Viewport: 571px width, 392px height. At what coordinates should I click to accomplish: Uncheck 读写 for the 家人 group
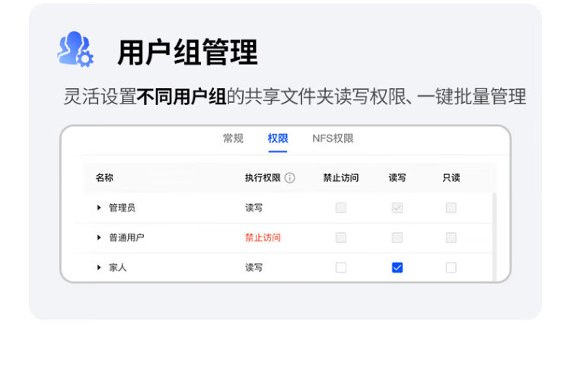pyautogui.click(x=397, y=267)
